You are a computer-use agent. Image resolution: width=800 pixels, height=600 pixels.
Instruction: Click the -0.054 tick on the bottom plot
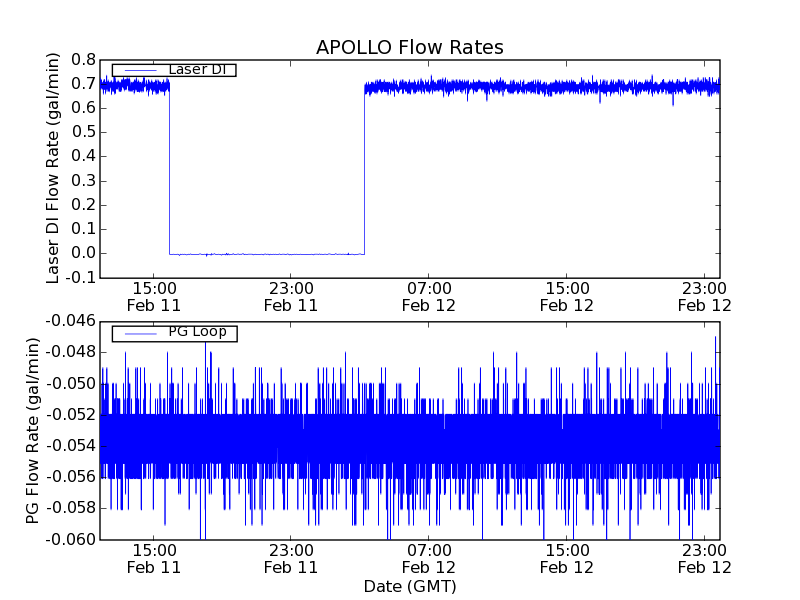click(68, 446)
